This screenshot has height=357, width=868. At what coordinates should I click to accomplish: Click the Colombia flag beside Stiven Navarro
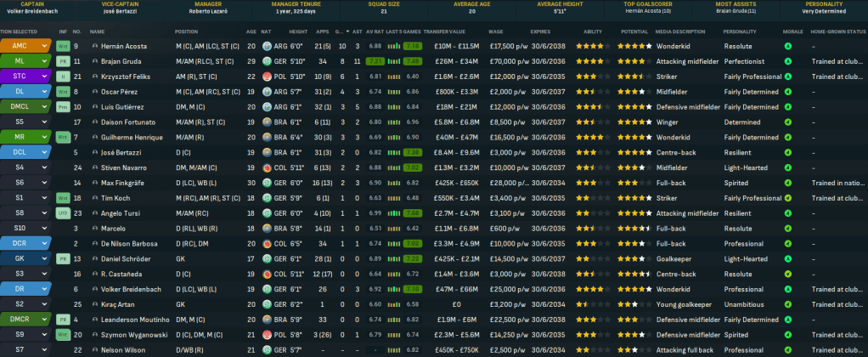267,168
